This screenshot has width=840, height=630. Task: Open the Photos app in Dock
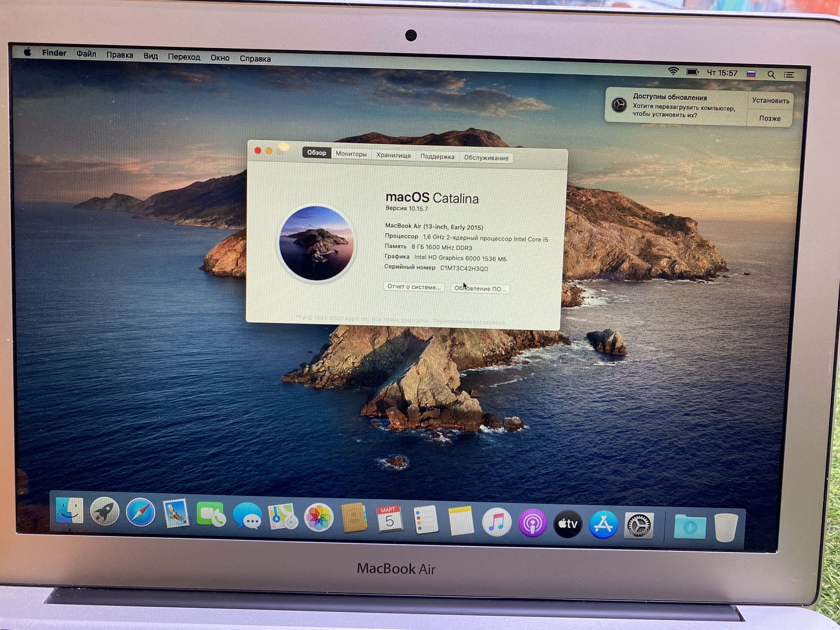point(319,517)
